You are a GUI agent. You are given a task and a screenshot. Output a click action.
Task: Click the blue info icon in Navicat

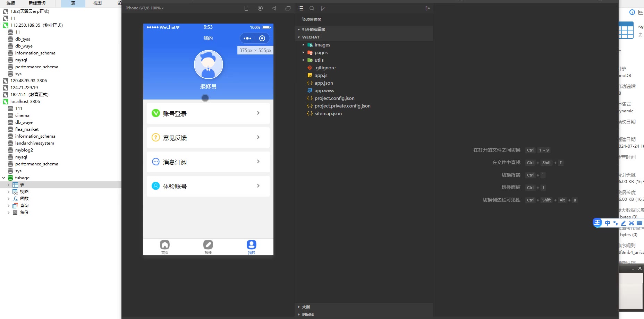[x=632, y=12]
